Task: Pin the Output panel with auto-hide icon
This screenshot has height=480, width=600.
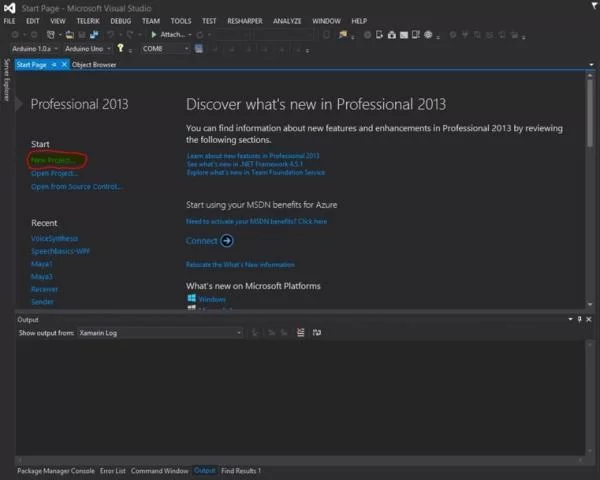Action: point(579,319)
